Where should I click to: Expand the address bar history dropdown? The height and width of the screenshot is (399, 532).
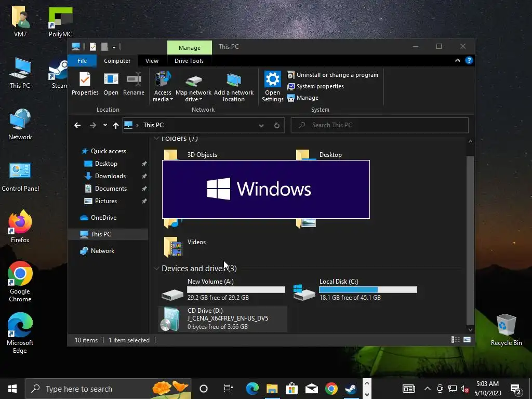click(261, 126)
